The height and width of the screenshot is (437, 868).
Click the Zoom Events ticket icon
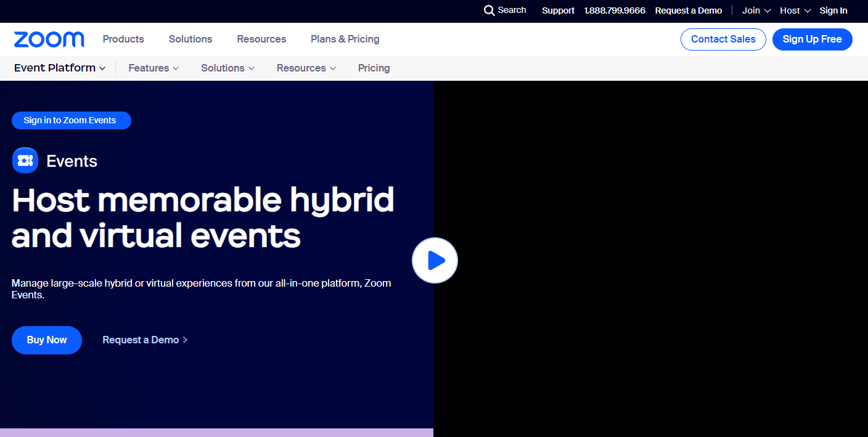(x=25, y=161)
